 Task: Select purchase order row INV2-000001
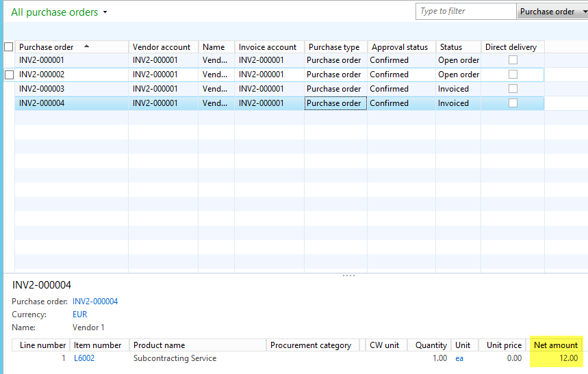tap(41, 60)
